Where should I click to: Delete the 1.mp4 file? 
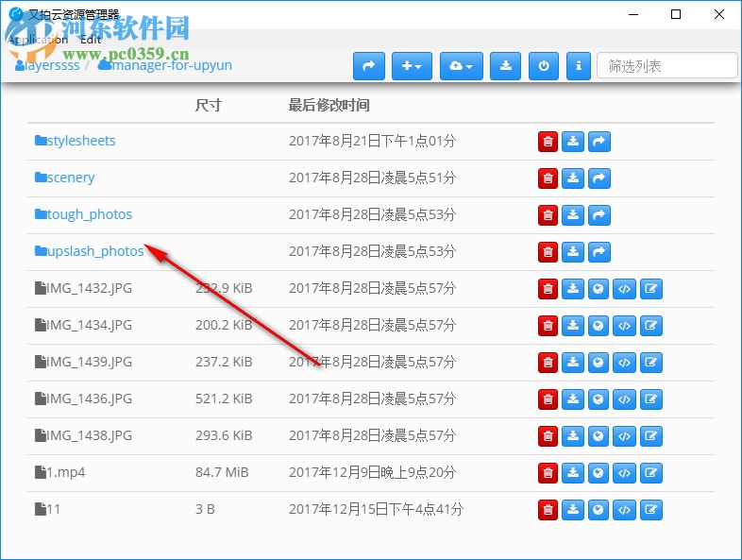[x=548, y=473]
